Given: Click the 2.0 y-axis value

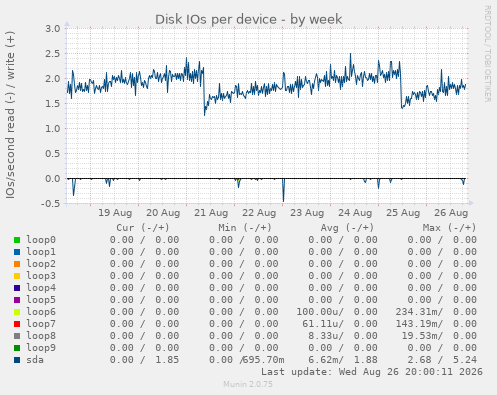Looking at the screenshot, I should (53, 79).
